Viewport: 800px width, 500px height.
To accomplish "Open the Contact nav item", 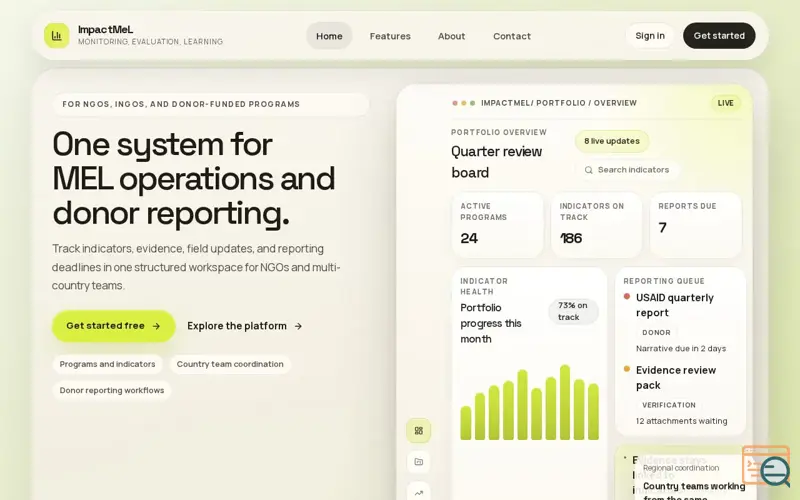I will coord(512,36).
